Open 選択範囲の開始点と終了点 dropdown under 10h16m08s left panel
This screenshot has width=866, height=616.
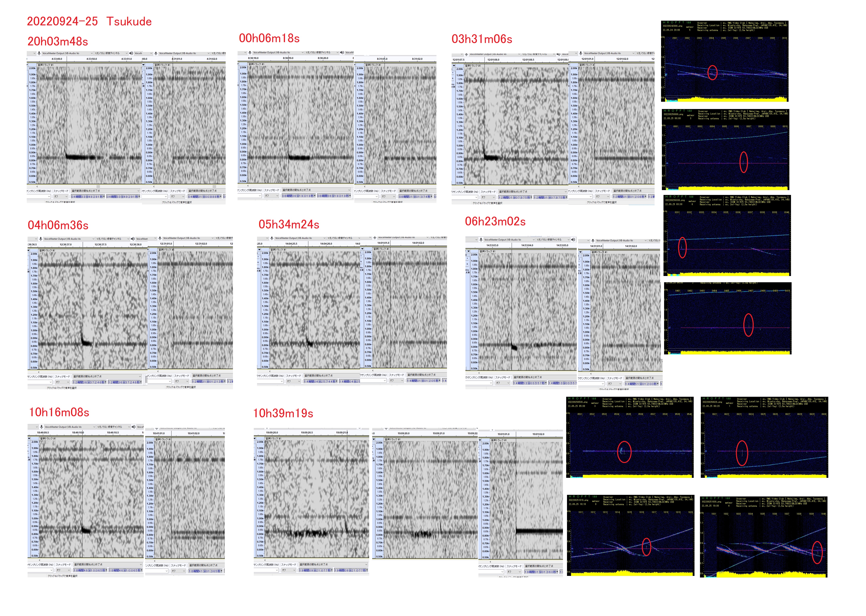(108, 564)
